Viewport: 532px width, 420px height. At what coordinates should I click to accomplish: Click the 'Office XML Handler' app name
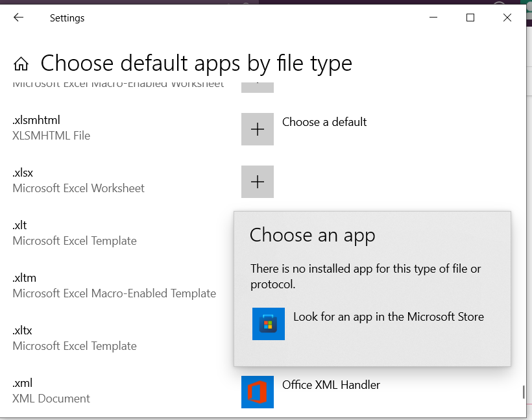pos(331,385)
